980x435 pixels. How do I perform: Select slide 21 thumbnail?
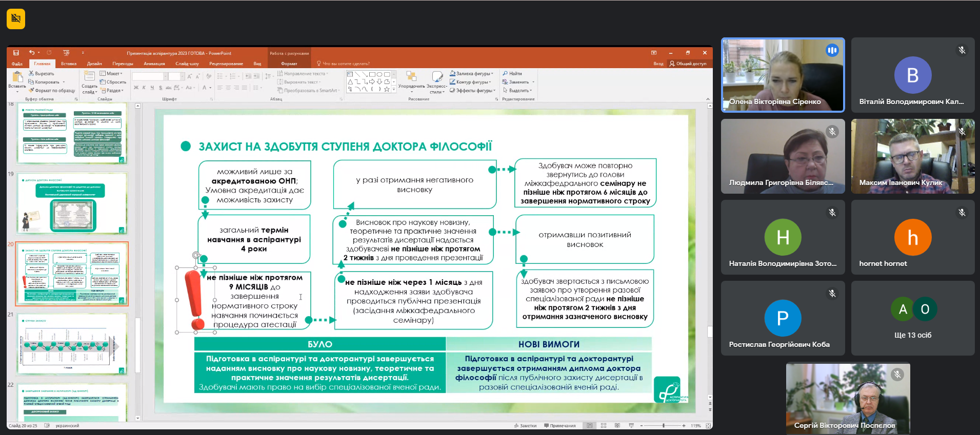[72, 344]
